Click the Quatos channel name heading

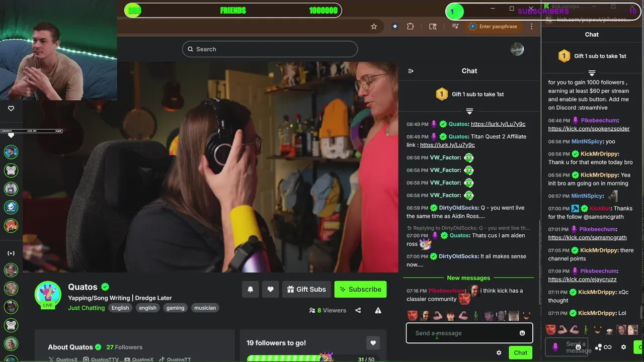point(83,287)
